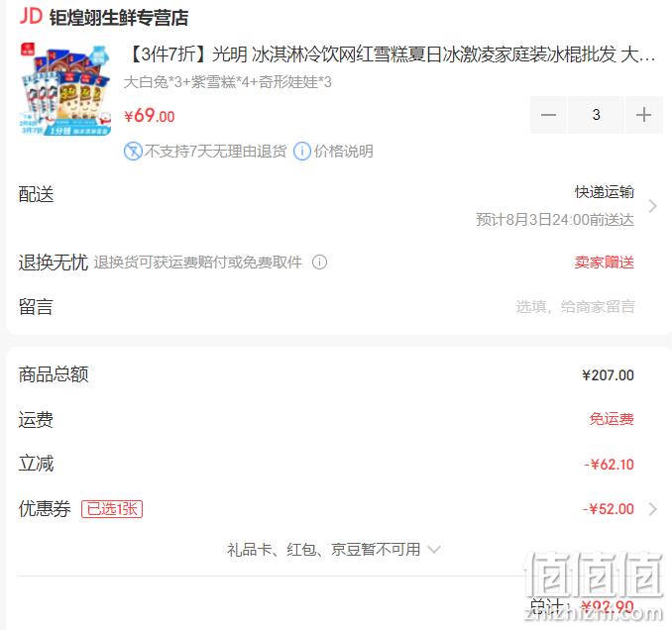Select the 快递运输 delivery method

605,192
